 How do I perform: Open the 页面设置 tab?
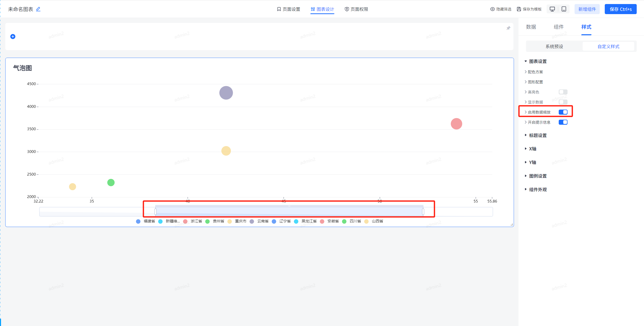click(289, 9)
